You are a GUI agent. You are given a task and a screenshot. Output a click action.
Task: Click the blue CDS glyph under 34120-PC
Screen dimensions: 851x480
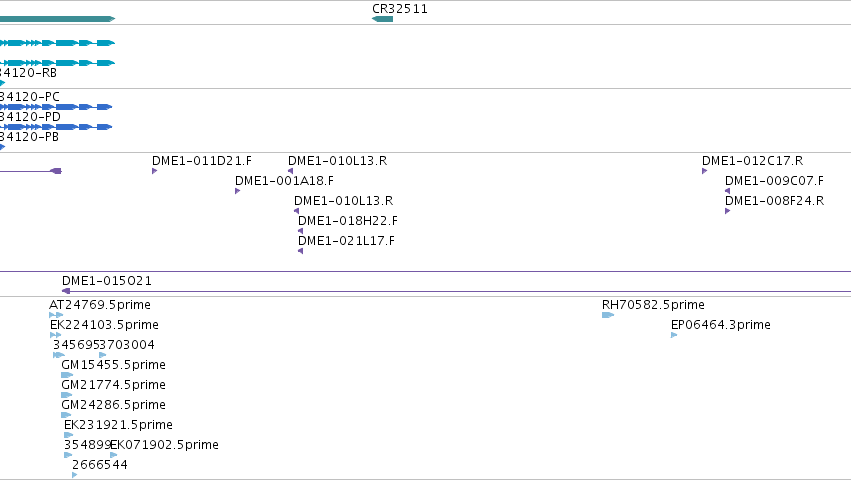[x=56, y=107]
